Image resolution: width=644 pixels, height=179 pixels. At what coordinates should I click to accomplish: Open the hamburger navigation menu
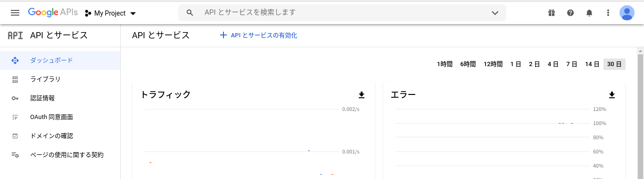(15, 13)
